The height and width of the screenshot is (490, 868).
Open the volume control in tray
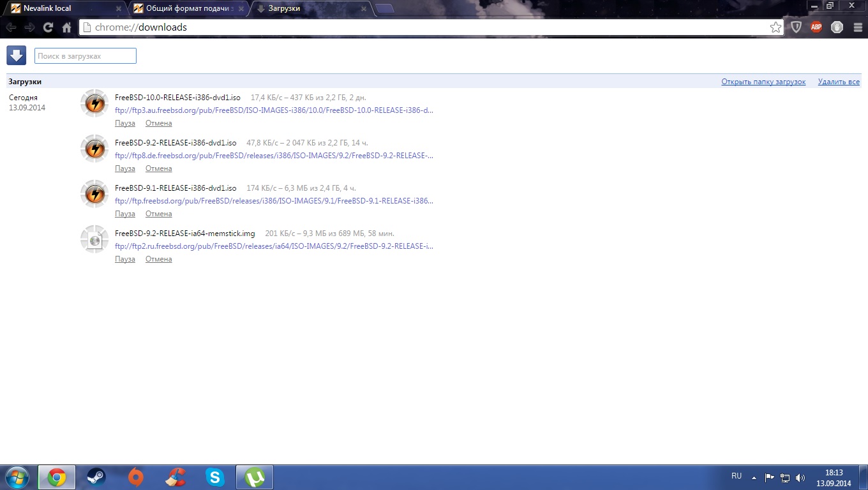(x=800, y=477)
